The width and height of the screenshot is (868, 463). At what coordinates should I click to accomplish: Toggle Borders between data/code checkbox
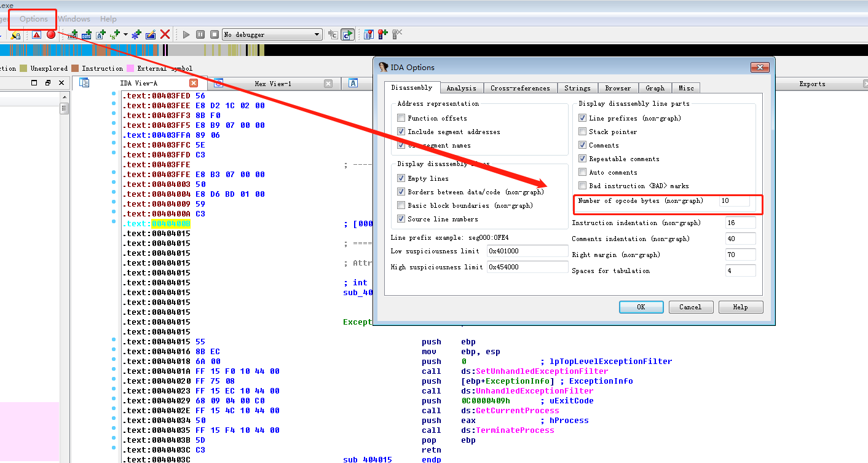point(401,192)
